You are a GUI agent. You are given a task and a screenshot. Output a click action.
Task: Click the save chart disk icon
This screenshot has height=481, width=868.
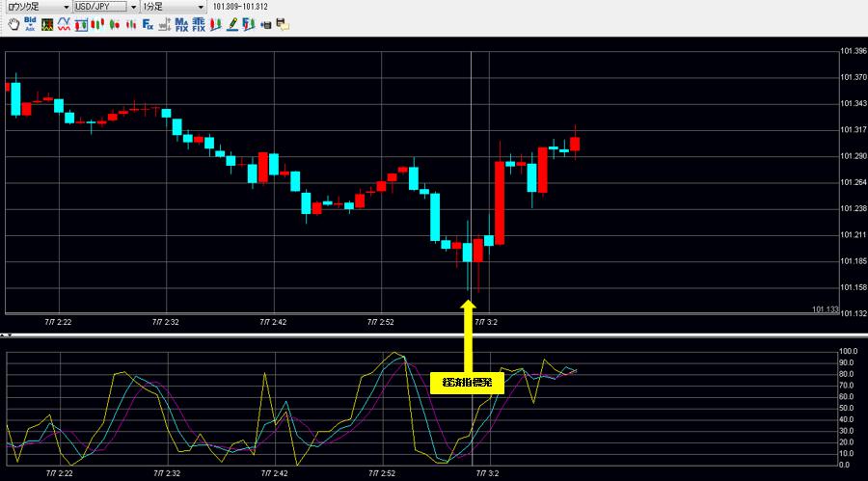(266, 25)
